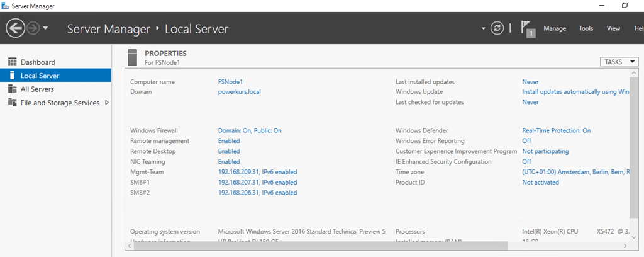Click the Local Server icon in sidebar
The image size is (644, 257).
[12, 76]
